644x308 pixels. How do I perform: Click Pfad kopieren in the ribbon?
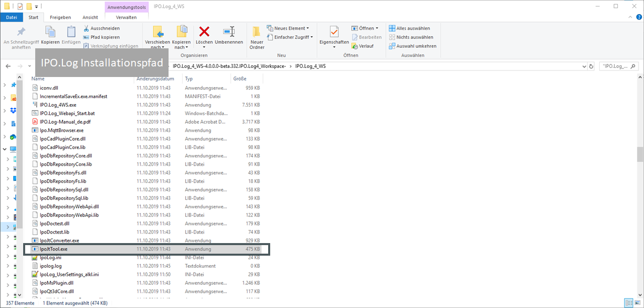(101, 37)
